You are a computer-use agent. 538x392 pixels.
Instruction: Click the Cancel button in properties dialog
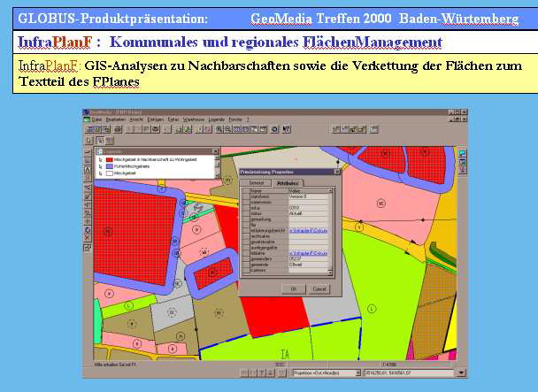pyautogui.click(x=319, y=288)
